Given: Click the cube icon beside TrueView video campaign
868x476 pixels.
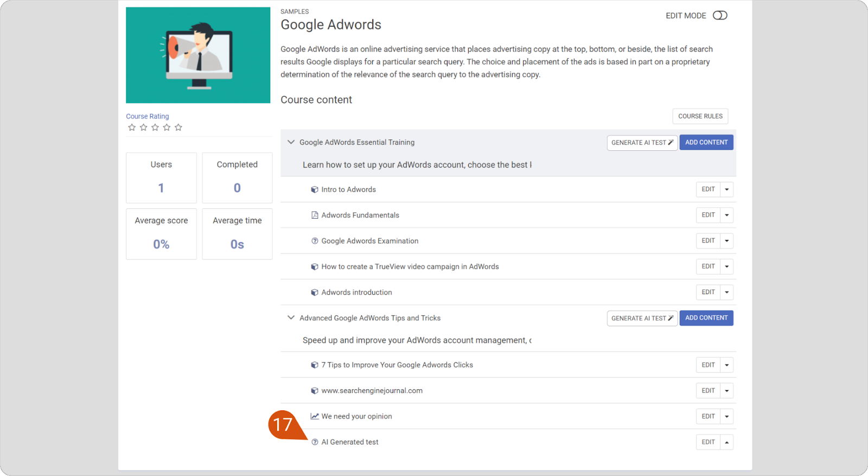Looking at the screenshot, I should (x=314, y=266).
